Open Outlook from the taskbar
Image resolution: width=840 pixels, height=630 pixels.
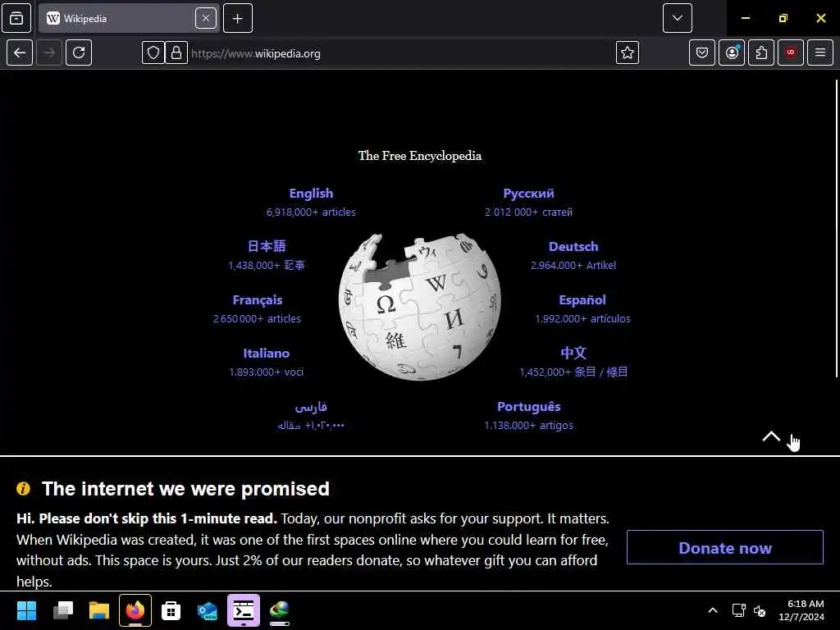[208, 610]
